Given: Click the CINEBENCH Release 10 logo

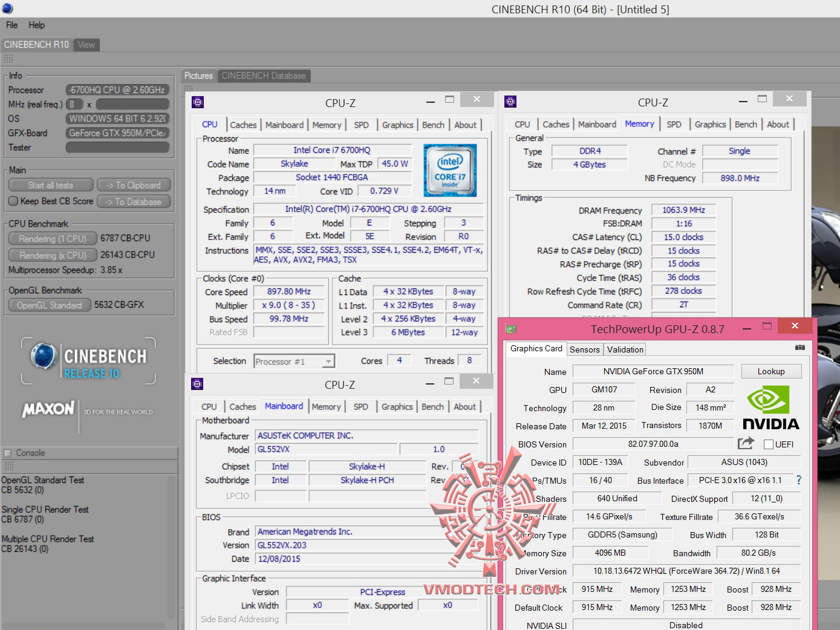Looking at the screenshot, I should click(x=88, y=361).
